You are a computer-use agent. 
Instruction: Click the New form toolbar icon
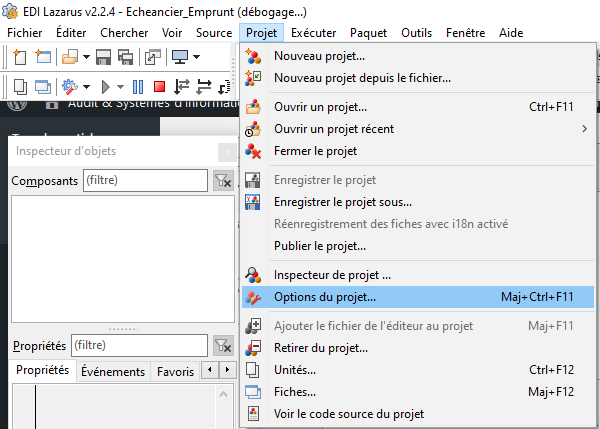pyautogui.click(x=42, y=57)
